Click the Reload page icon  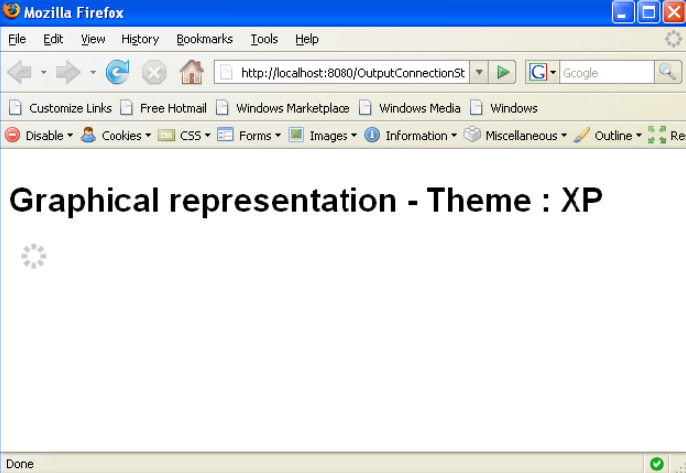117,72
